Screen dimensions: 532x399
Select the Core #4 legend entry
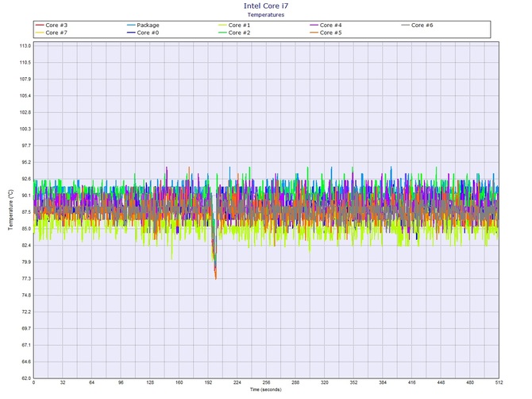click(326, 25)
